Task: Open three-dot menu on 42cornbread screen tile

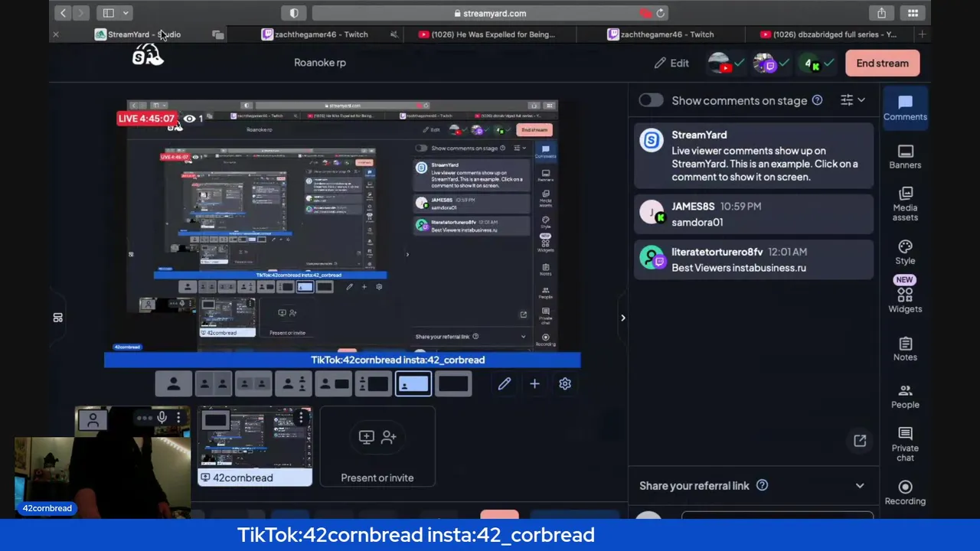Action: tap(302, 418)
